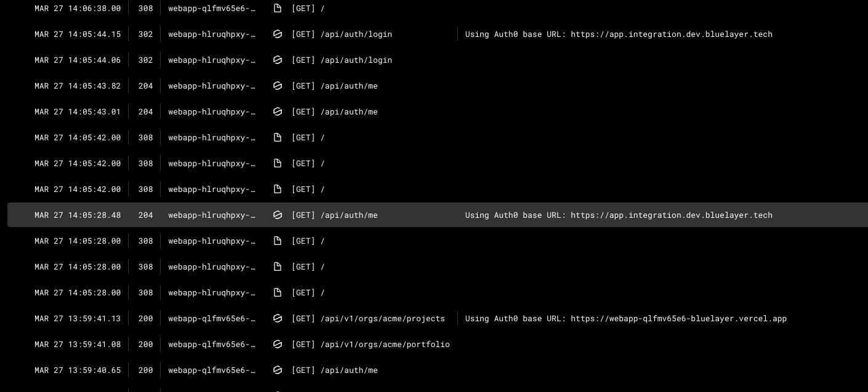Click status code 204 in the 14:05:43.82 row
Screen dimensions: 868x392
[x=145, y=86]
